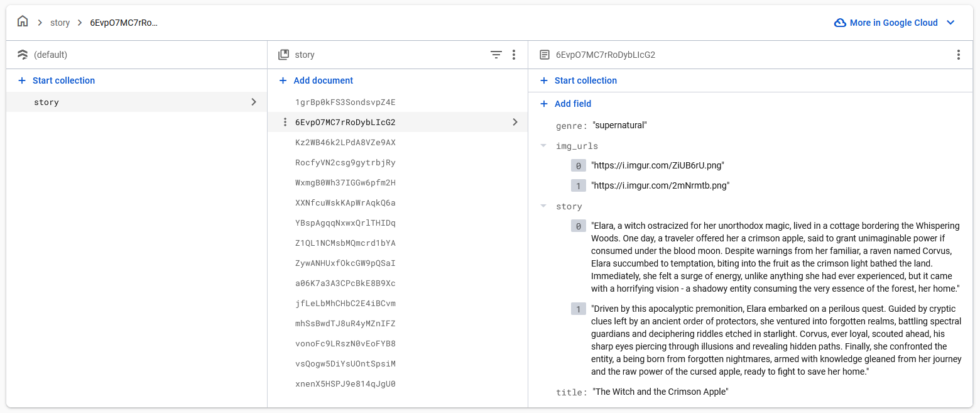The width and height of the screenshot is (980, 413).
Task: Click story in the breadcrumb path
Action: click(x=60, y=23)
